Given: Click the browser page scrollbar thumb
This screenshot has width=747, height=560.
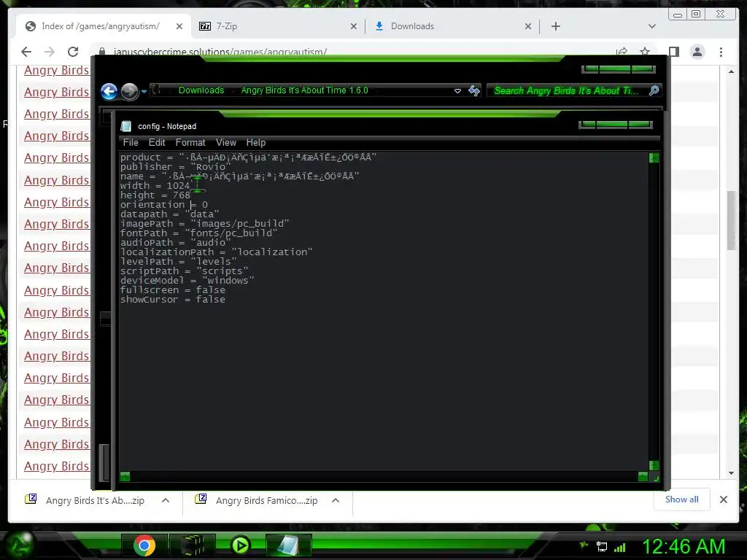Looking at the screenshot, I should coord(731,219).
